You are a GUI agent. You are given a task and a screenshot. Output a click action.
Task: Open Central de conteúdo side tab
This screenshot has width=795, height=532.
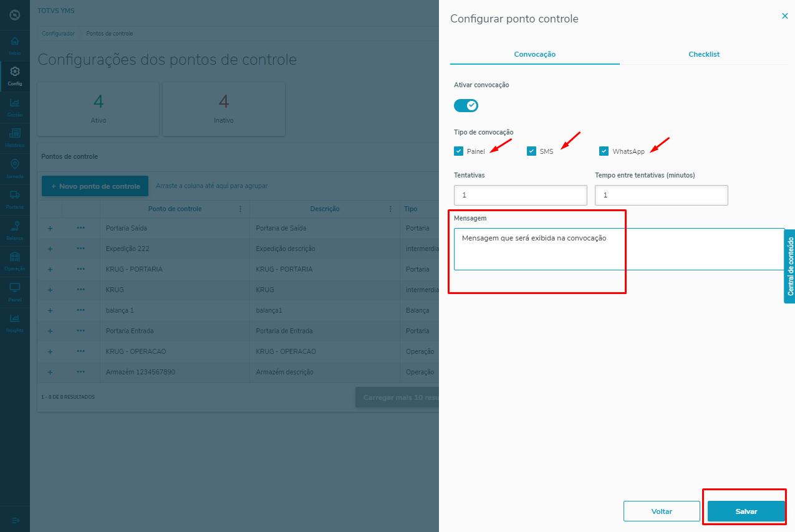[789, 266]
